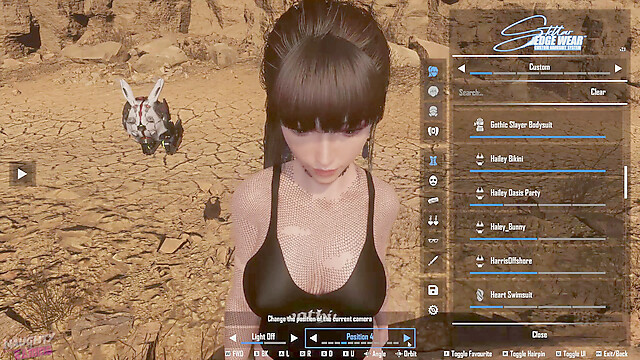The height and width of the screenshot is (360, 640).
Task: Open the brackets accessory category icon
Action: click(433, 131)
